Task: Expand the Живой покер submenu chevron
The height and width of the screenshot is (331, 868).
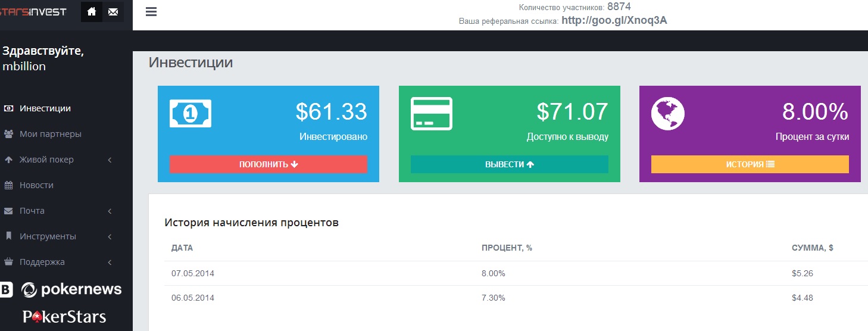Action: point(110,160)
